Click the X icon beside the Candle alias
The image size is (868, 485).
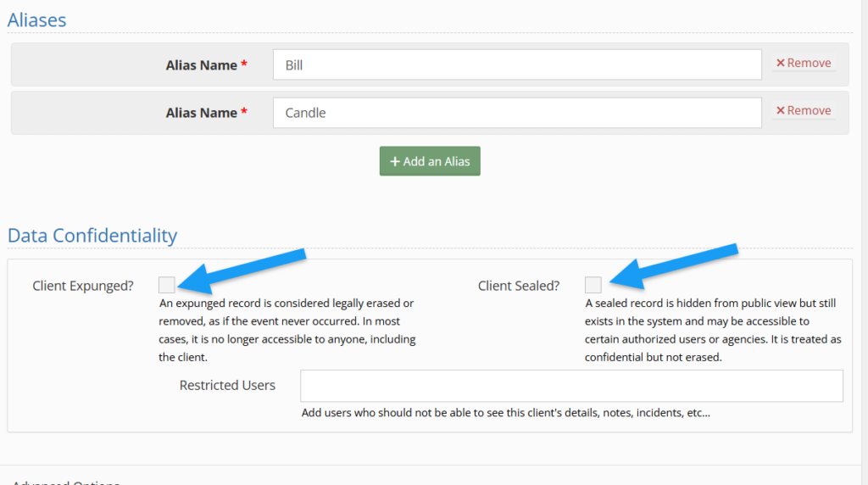tap(781, 111)
